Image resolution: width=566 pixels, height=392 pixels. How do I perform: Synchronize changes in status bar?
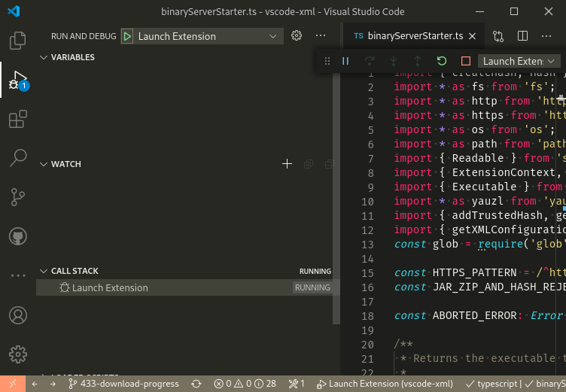point(196,384)
